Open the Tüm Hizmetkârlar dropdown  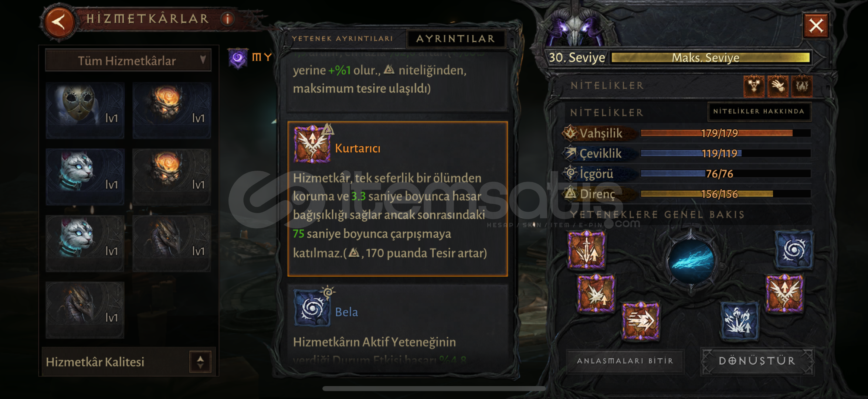point(128,60)
